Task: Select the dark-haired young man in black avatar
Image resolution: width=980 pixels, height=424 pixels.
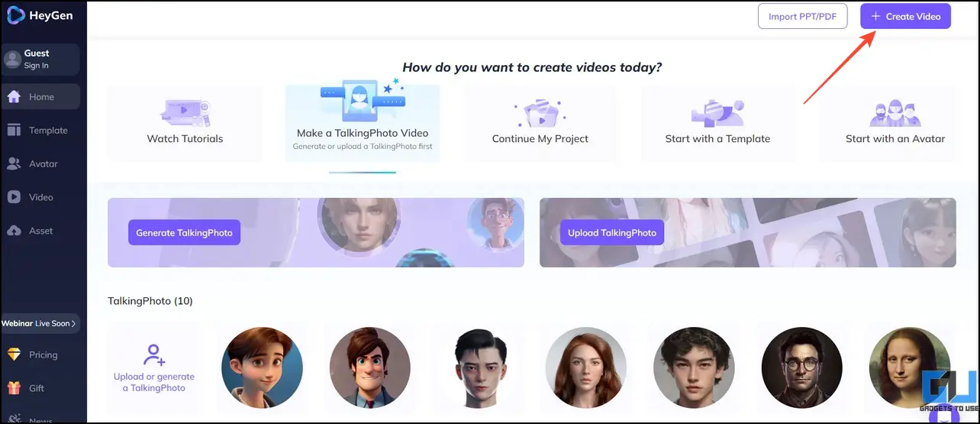Action: [x=478, y=368]
